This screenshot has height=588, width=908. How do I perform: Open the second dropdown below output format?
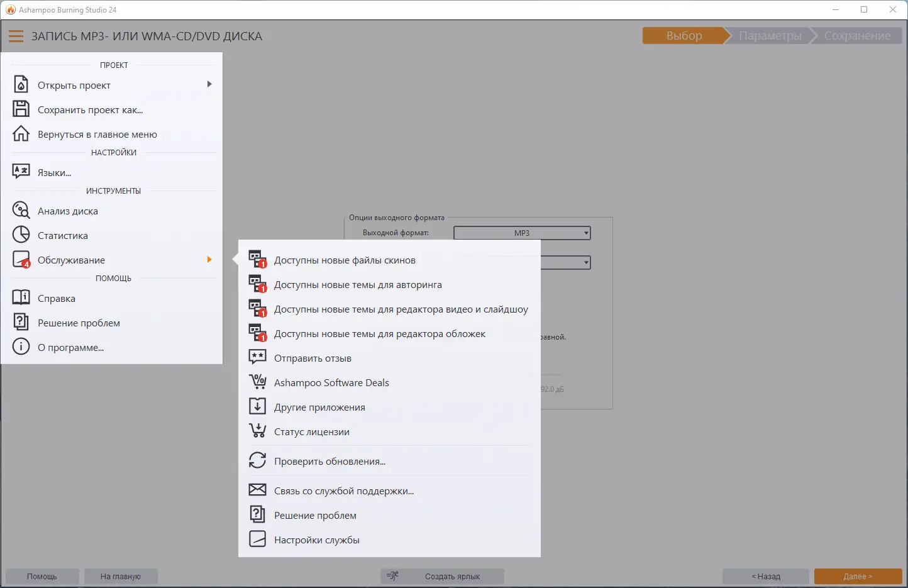click(566, 262)
